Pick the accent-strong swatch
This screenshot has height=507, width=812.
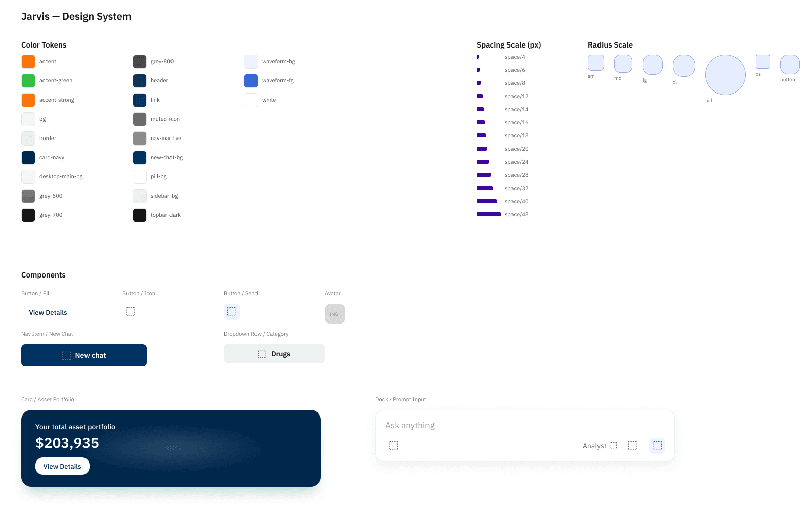(28, 100)
